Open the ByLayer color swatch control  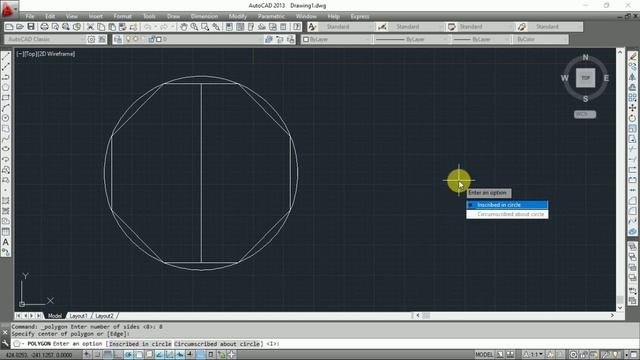[336, 39]
